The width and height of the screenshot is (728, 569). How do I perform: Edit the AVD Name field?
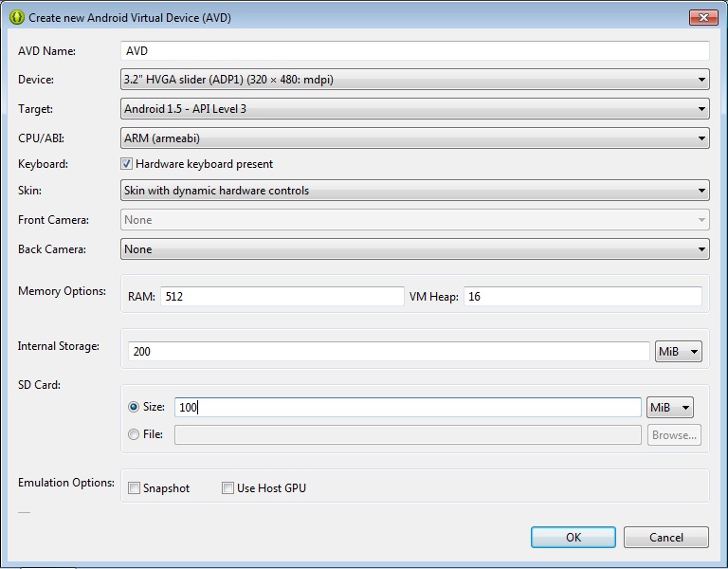point(414,50)
